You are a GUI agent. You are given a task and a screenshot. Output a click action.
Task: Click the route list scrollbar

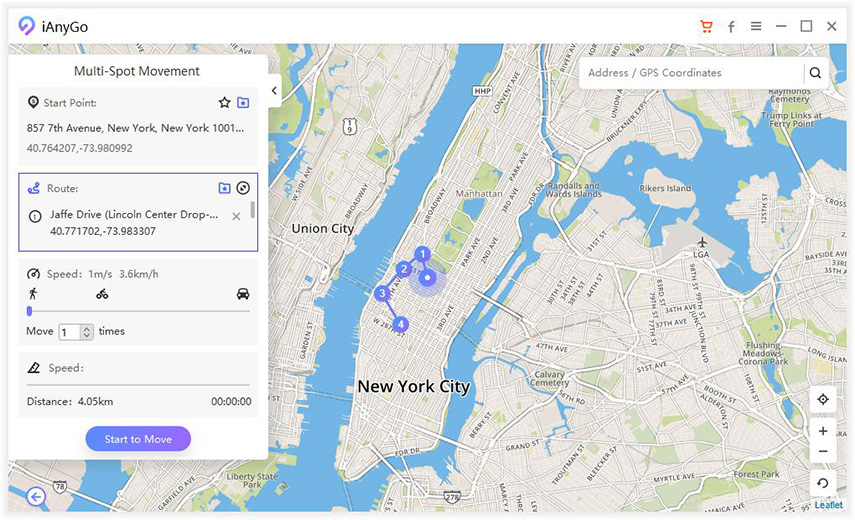pyautogui.click(x=252, y=209)
